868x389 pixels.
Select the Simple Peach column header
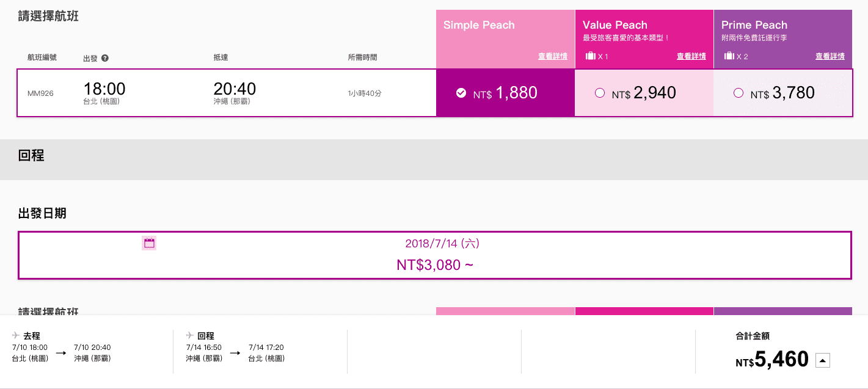(505, 39)
